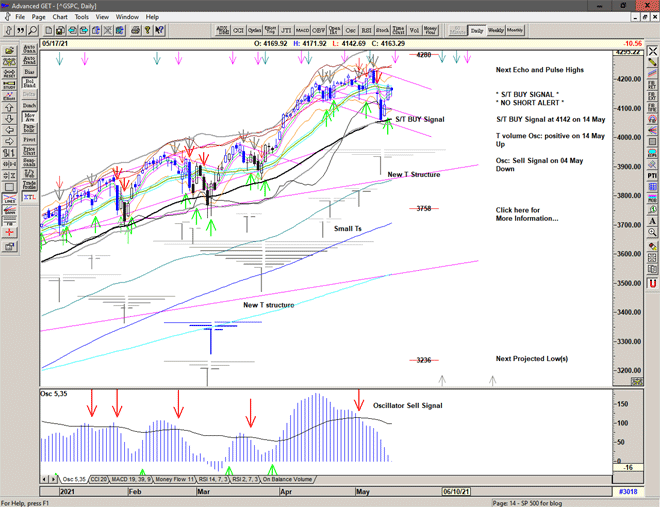Select the Bias study button

(x=29, y=72)
